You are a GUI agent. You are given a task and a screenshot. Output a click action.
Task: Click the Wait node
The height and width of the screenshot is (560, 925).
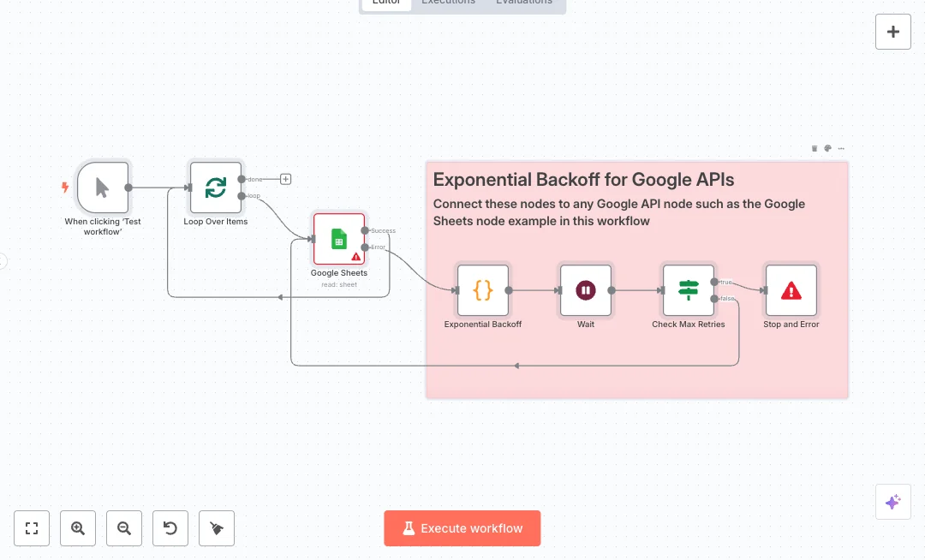pos(586,290)
